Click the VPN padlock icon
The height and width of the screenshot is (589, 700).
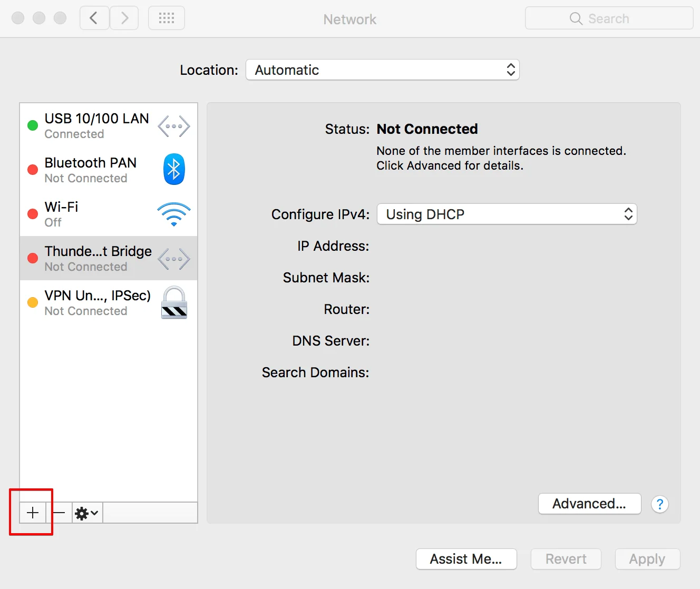(174, 303)
